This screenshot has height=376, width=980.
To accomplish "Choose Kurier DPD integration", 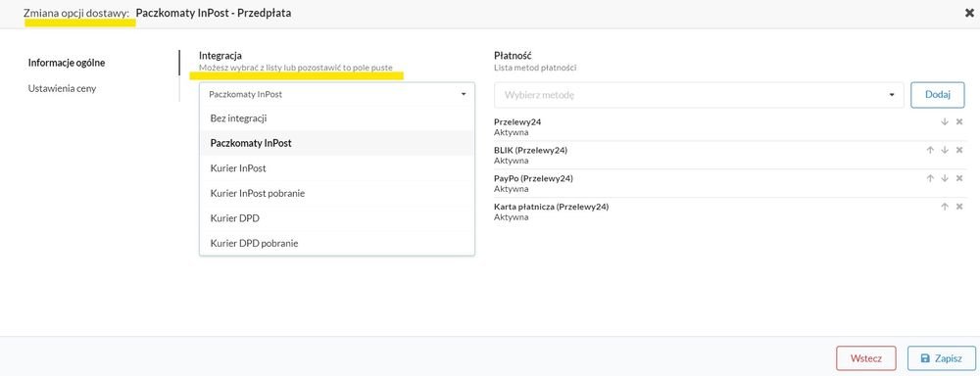I will pyautogui.click(x=337, y=218).
